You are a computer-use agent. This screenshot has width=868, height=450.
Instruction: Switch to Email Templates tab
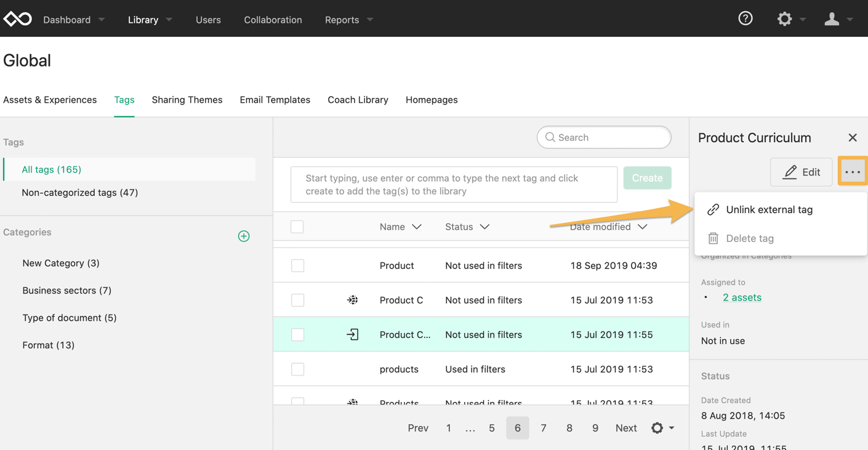tap(275, 100)
